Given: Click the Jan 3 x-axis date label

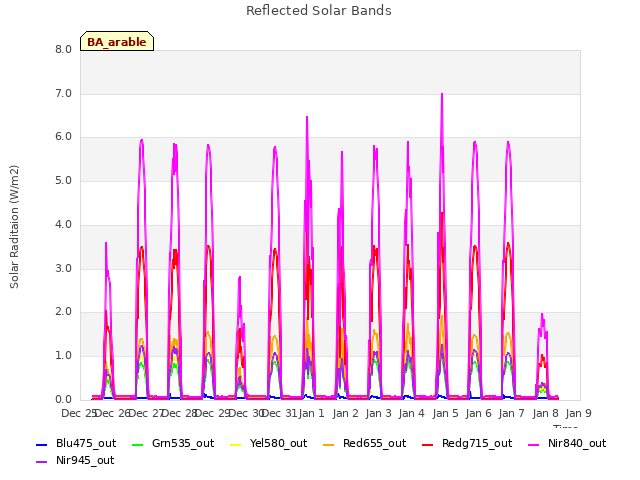Looking at the screenshot, I should coord(378,413).
